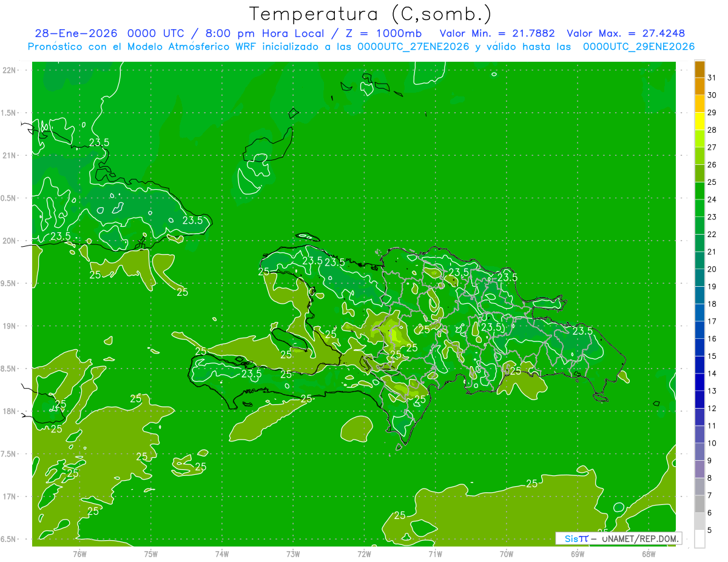The height and width of the screenshot is (562, 728).
Task: Click the yellow swatch in the color legend
Action: [x=699, y=121]
